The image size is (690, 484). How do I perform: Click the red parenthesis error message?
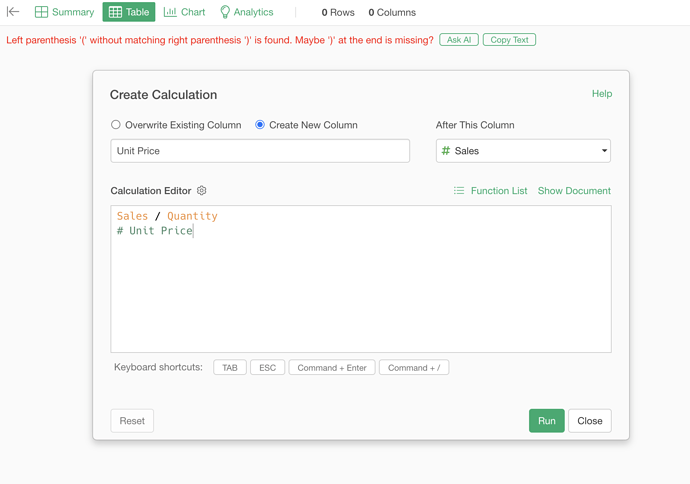click(220, 40)
